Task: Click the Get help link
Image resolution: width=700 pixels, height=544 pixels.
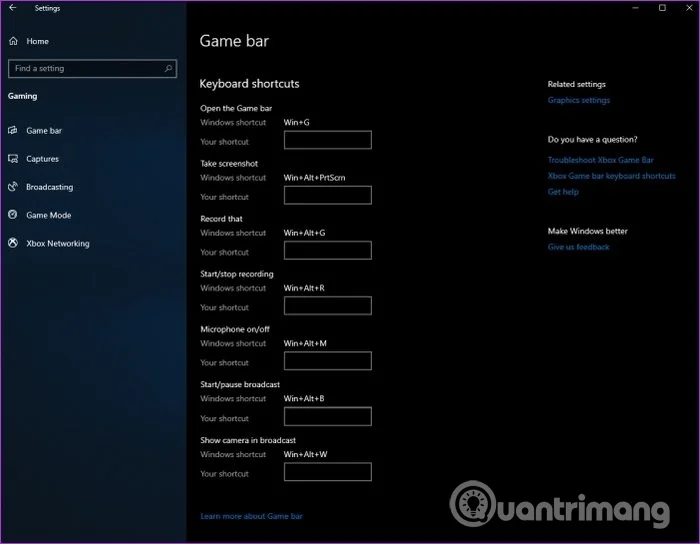Action: [x=563, y=191]
